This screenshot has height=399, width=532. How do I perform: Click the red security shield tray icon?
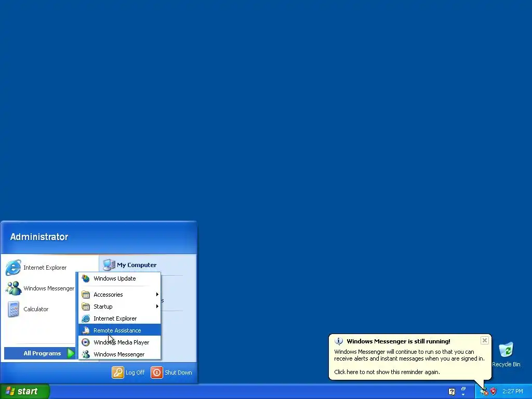(x=494, y=391)
